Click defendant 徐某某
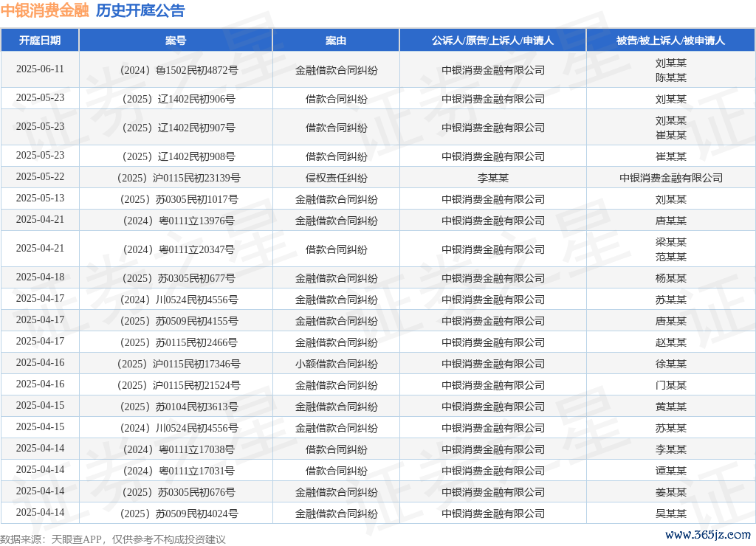 670,364
